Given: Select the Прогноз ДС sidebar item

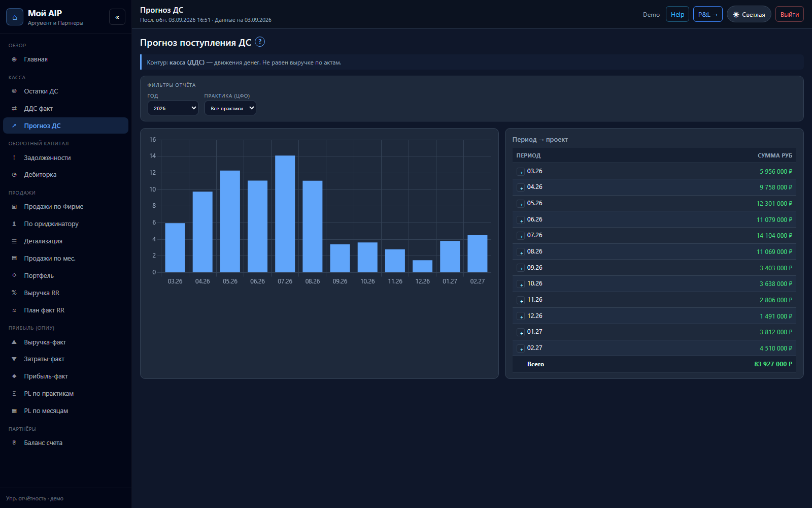Looking at the screenshot, I should tap(65, 126).
